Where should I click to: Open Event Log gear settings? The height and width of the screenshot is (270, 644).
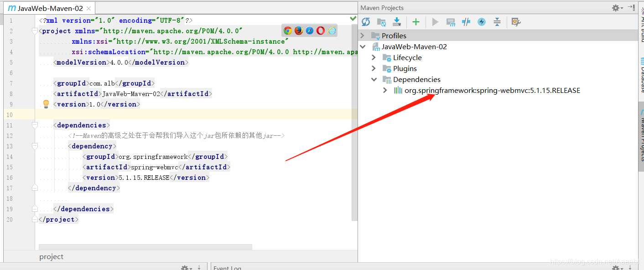(x=617, y=268)
